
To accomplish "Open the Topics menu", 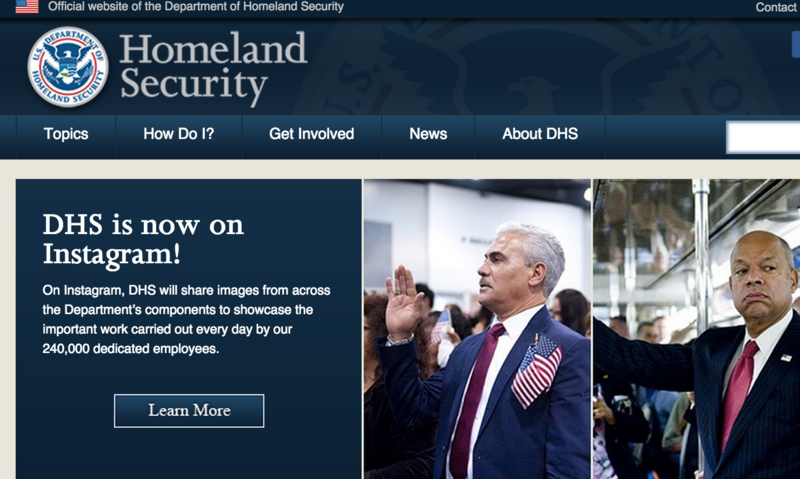I will [66, 134].
